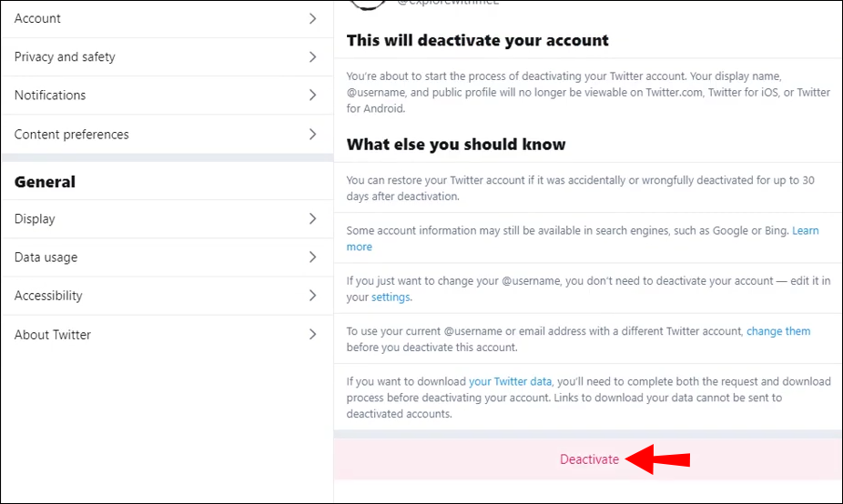Click the "settings" link about changing username

(391, 297)
